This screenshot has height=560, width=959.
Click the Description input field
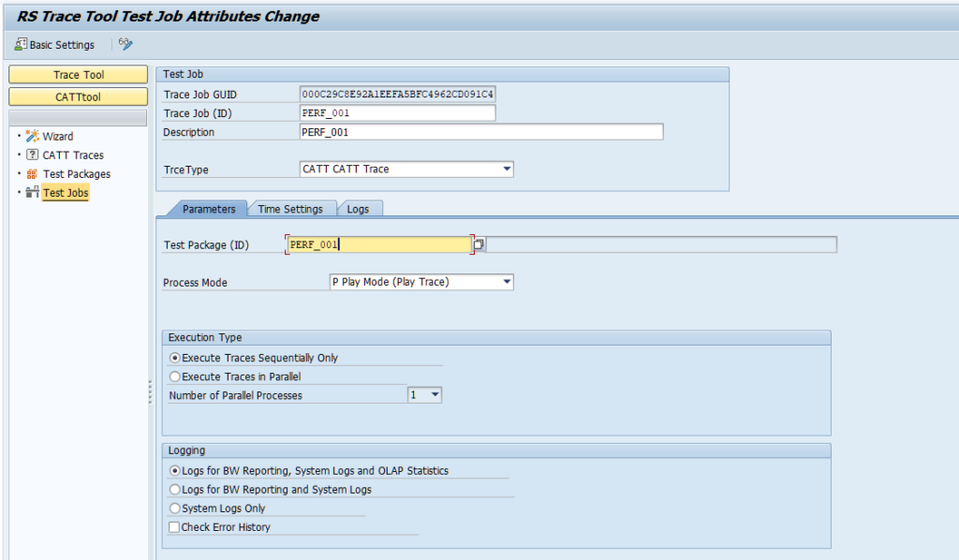479,132
